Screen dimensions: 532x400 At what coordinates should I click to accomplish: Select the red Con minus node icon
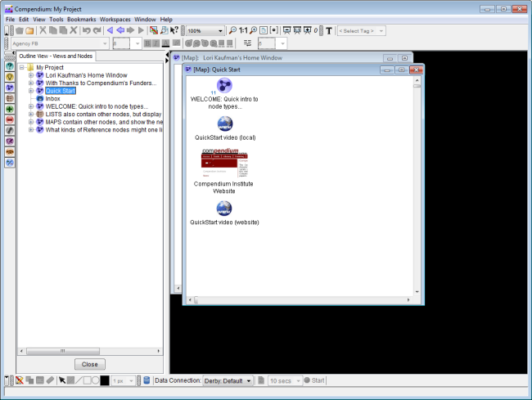pyautogui.click(x=10, y=119)
